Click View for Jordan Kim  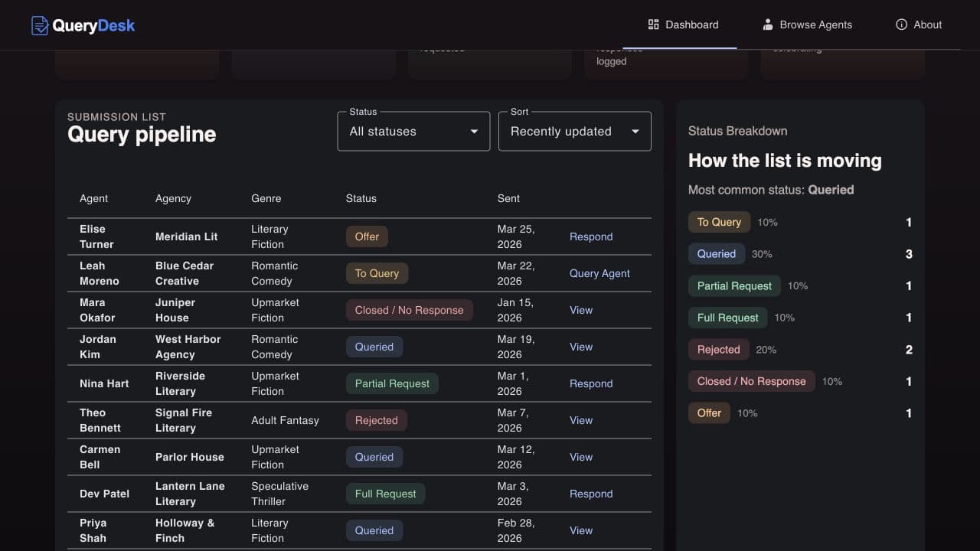tap(581, 347)
